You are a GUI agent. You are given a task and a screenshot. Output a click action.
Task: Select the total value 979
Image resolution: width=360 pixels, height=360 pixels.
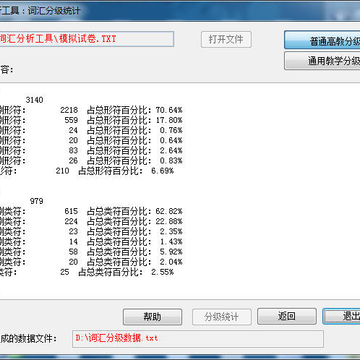(x=37, y=201)
